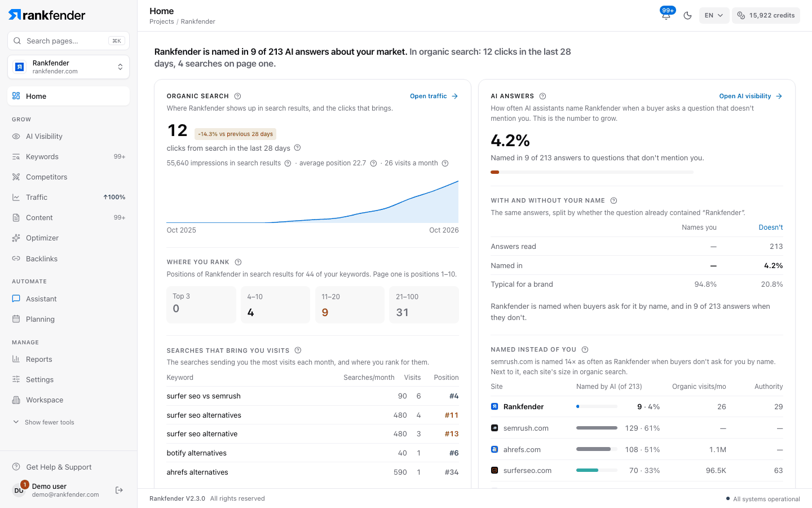
Task: Open AI Visibility page
Action: pos(68,137)
